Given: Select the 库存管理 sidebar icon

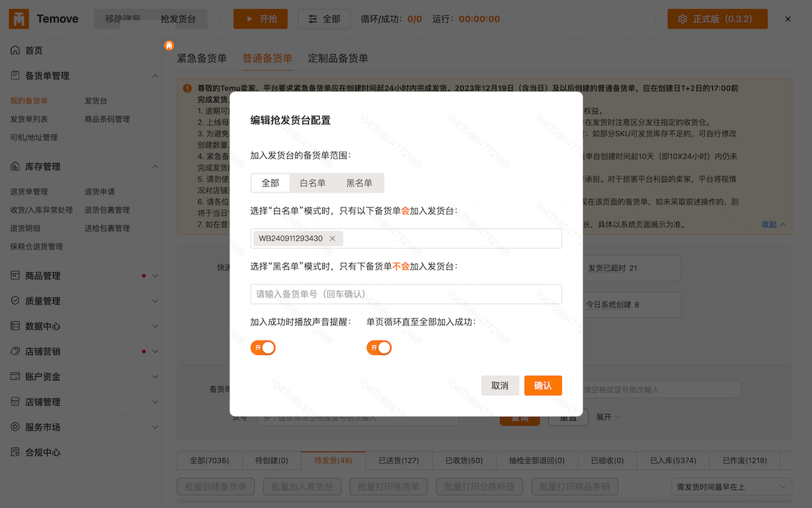Looking at the screenshot, I should pos(15,166).
